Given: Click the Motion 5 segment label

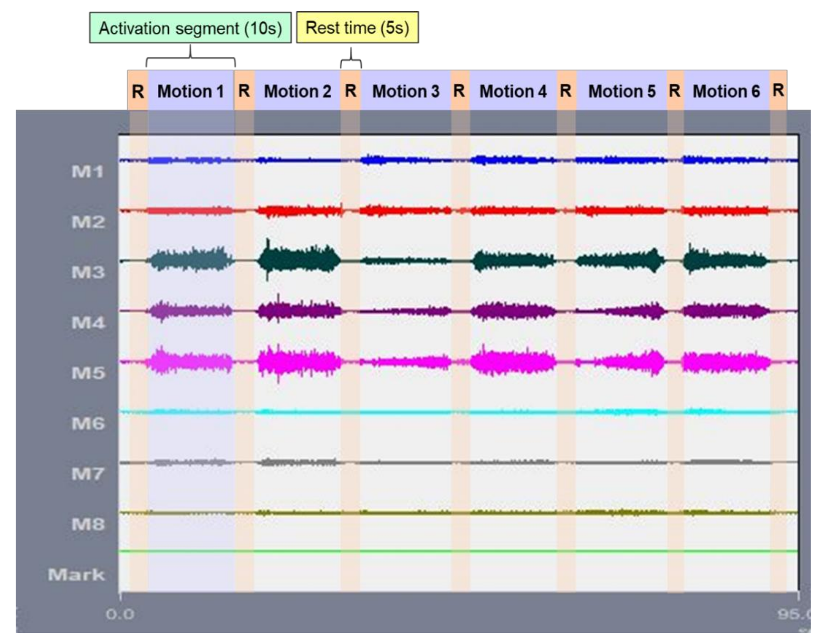Looking at the screenshot, I should point(622,91).
